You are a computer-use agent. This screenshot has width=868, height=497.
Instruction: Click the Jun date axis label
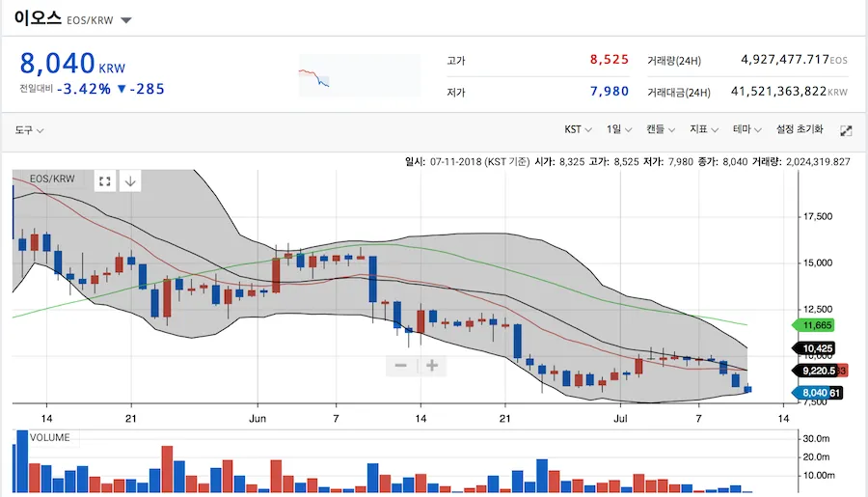click(258, 418)
